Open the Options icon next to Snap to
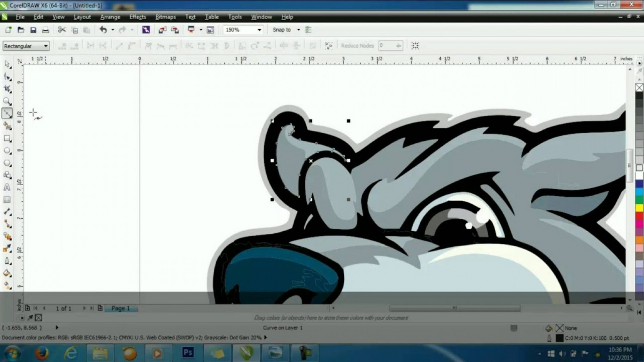644x362 pixels. point(308,30)
